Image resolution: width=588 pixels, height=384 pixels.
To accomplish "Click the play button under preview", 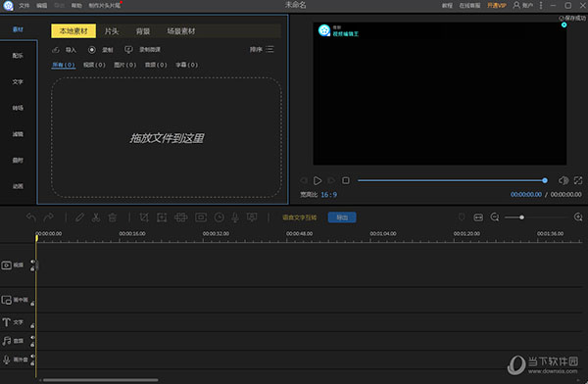I will pos(318,180).
